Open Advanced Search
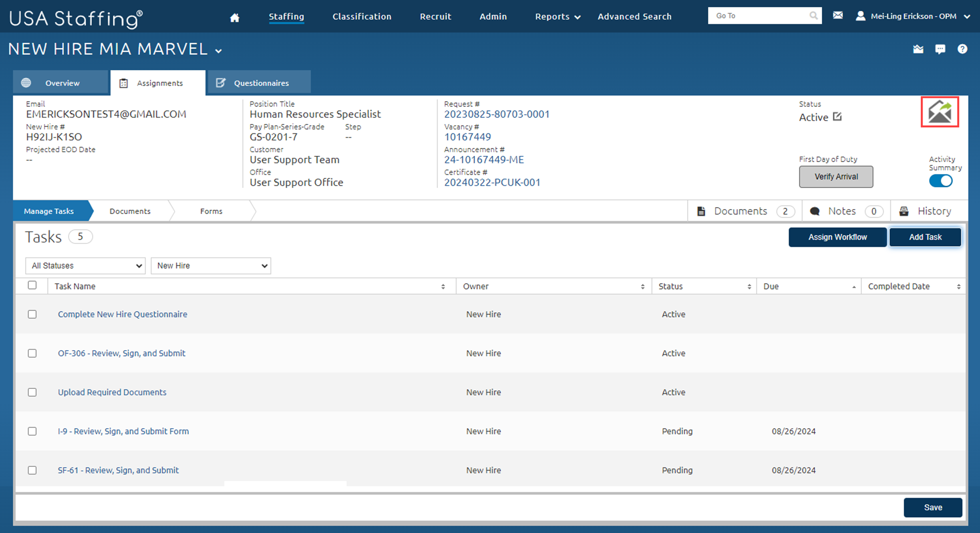 634,16
